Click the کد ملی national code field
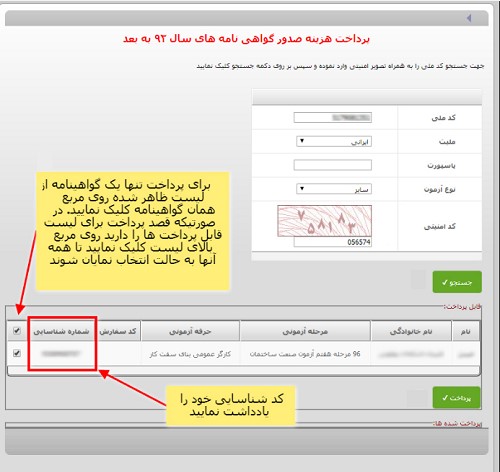The height and width of the screenshot is (472, 500). point(333,117)
